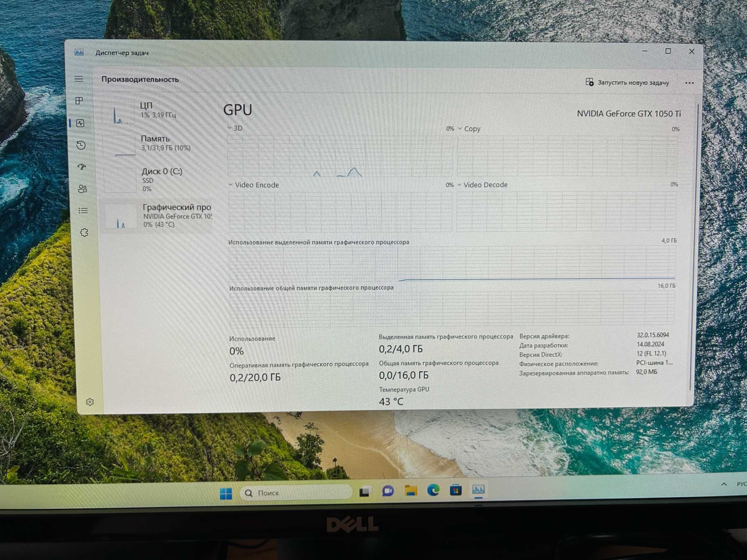
Task: Click driver version 32.0.15.6094
Action: point(653,335)
